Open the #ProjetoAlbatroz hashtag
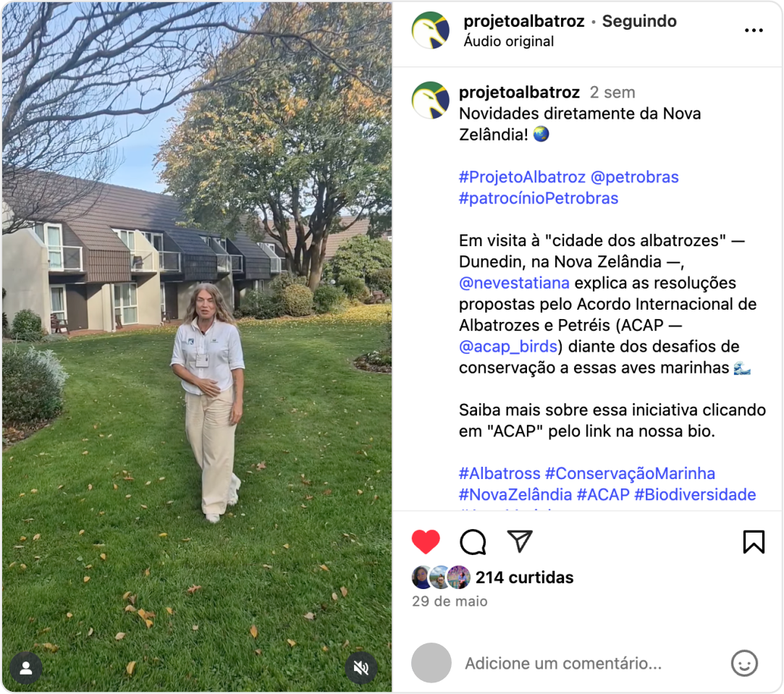The image size is (784, 694). pos(522,177)
